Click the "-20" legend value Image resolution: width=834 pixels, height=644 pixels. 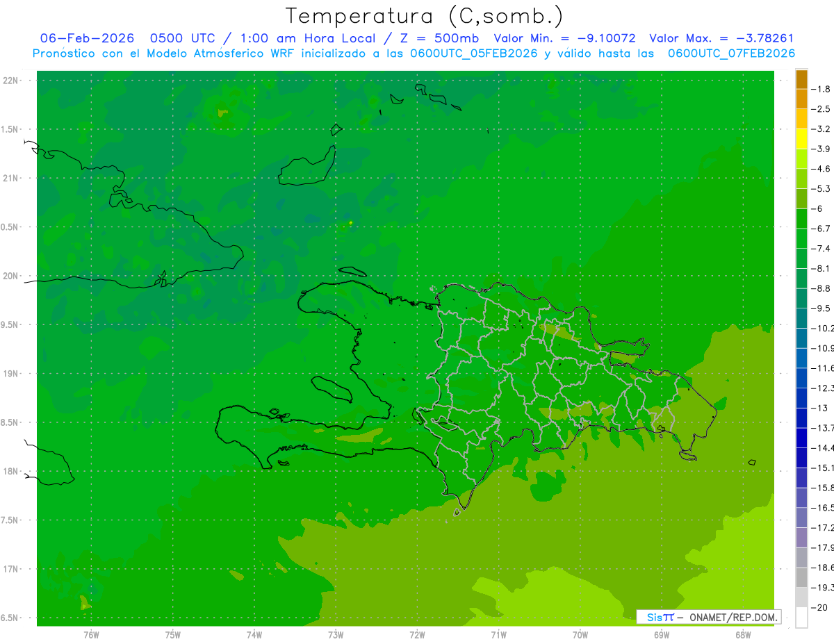pyautogui.click(x=819, y=608)
